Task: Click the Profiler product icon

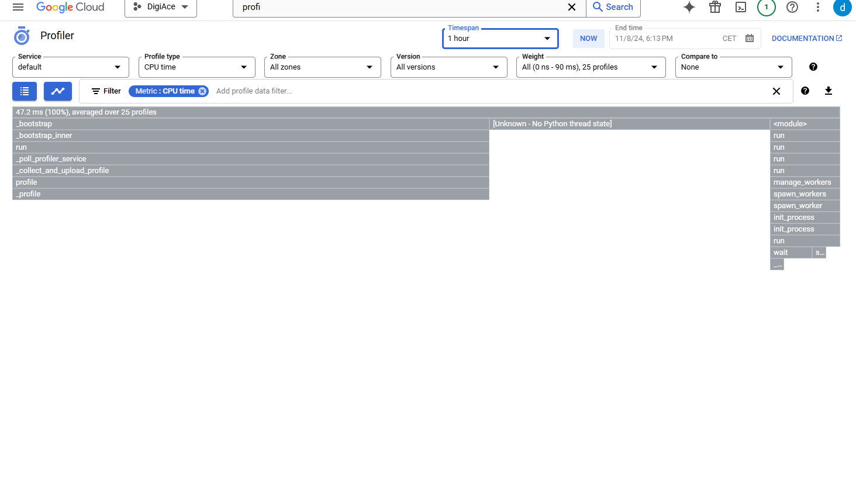Action: (x=22, y=36)
